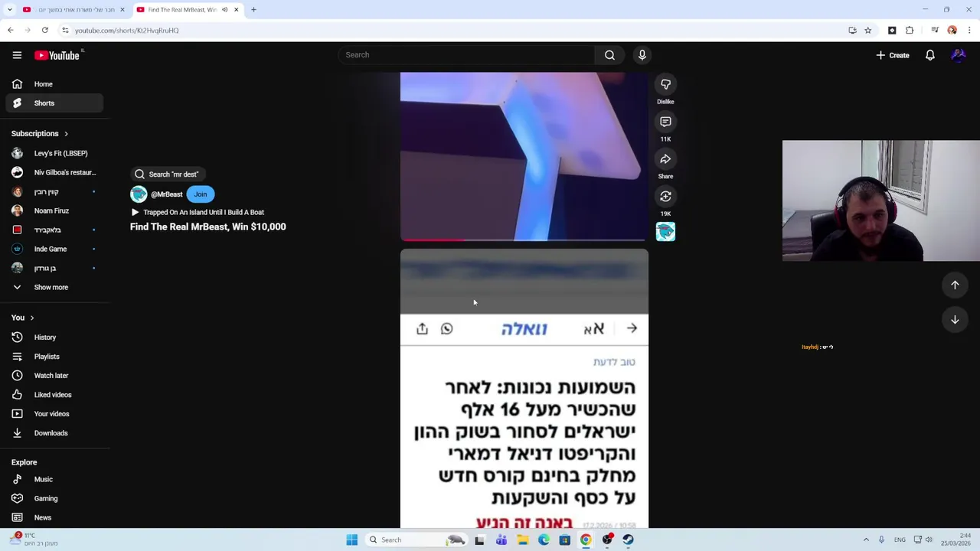Open Gaming in Explore
The image size is (980, 551).
click(x=54, y=498)
